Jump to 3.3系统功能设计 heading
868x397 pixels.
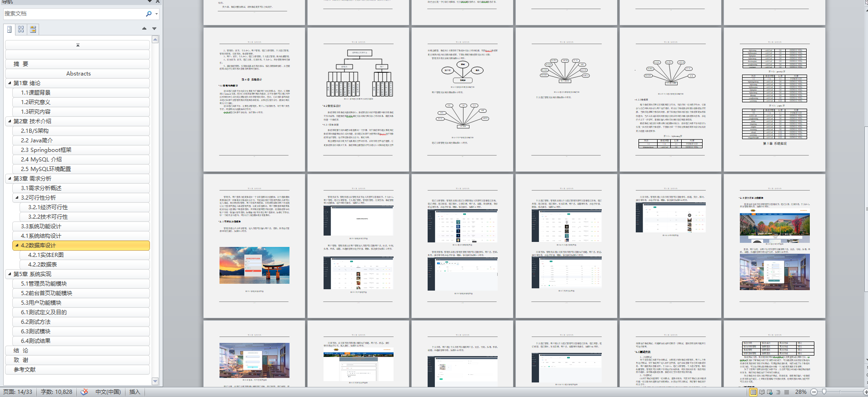click(x=81, y=226)
